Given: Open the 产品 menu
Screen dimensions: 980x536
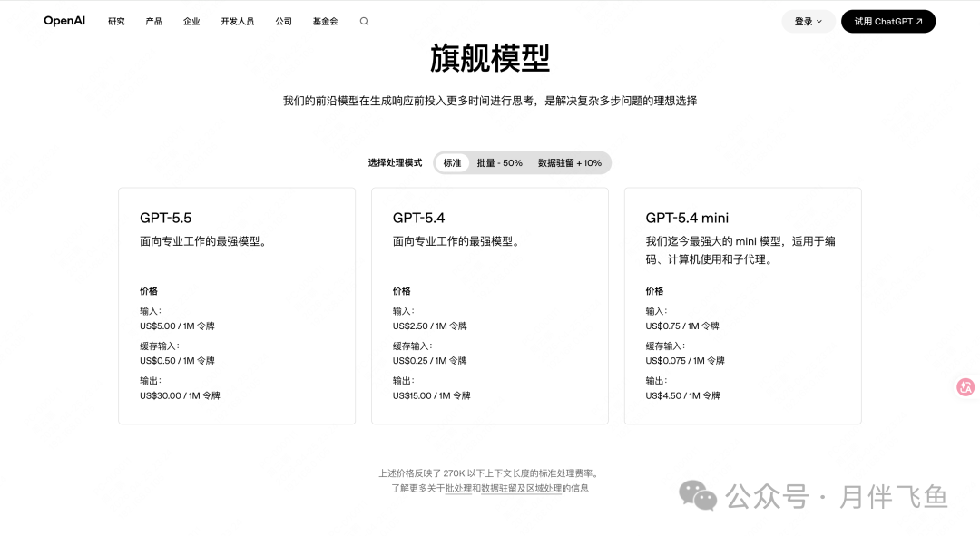Looking at the screenshot, I should pyautogui.click(x=153, y=21).
